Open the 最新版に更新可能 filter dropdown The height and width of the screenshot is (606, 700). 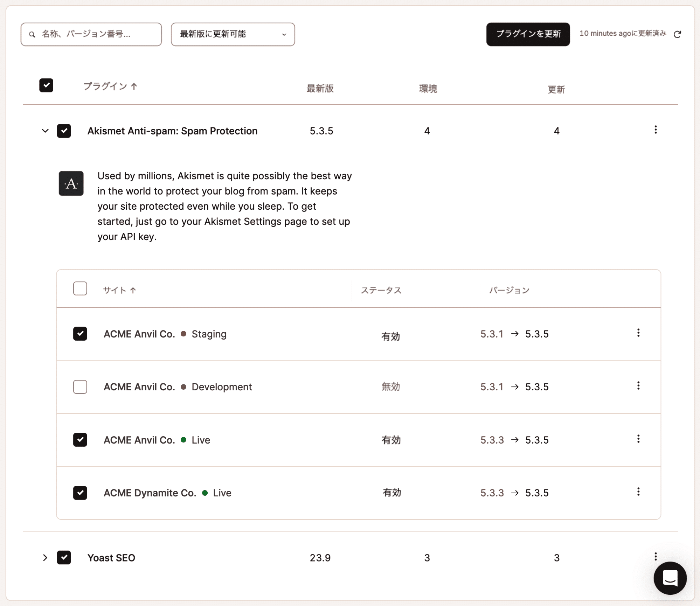[x=233, y=34]
